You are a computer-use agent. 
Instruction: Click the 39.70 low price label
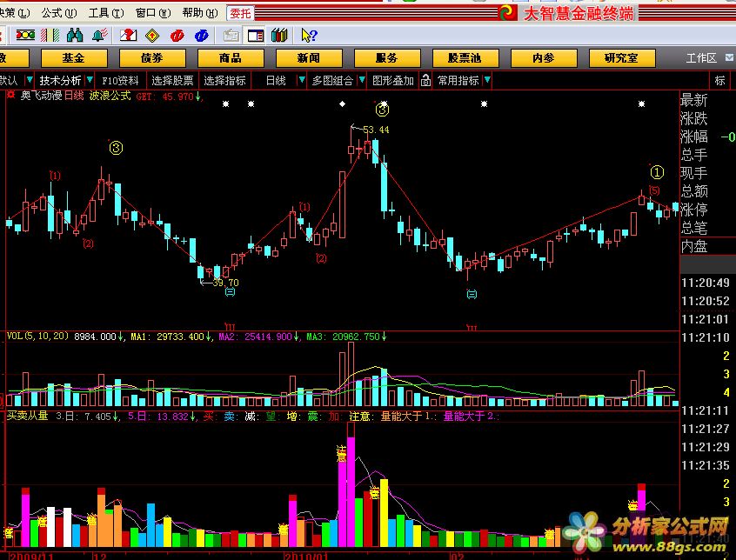(x=226, y=283)
